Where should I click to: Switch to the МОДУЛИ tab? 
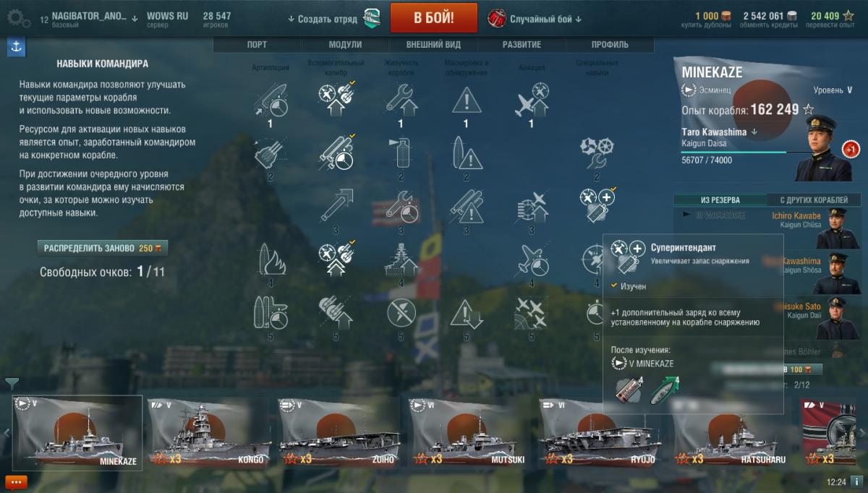(345, 44)
